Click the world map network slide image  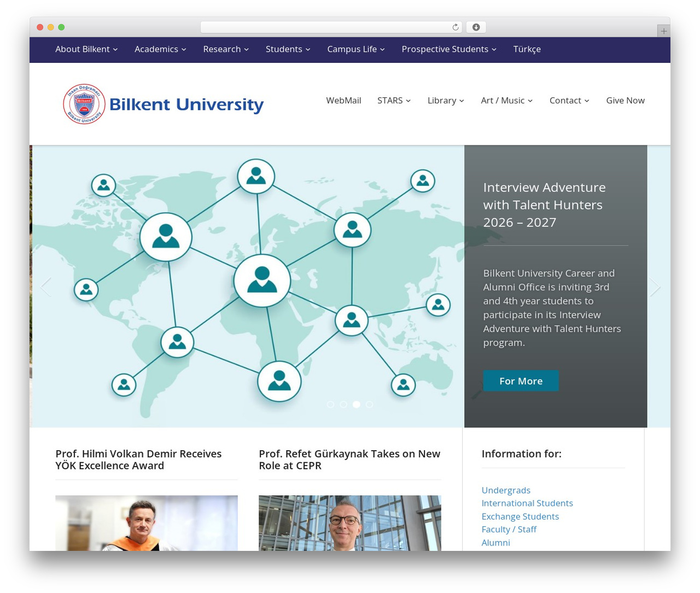[248, 286]
